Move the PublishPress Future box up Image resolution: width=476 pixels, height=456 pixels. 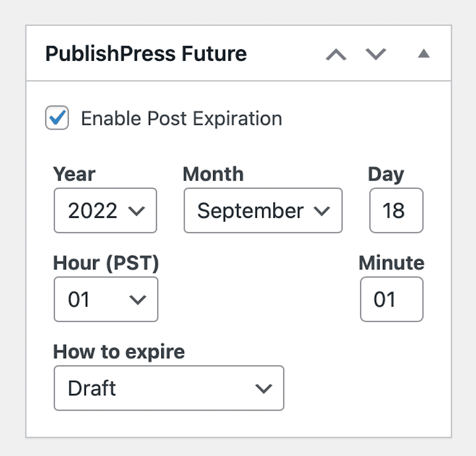click(336, 54)
